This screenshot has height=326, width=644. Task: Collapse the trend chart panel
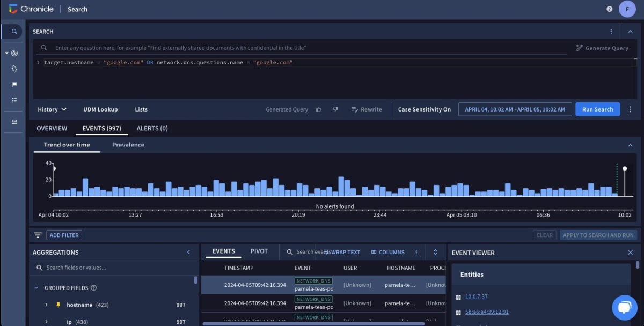pos(630,145)
